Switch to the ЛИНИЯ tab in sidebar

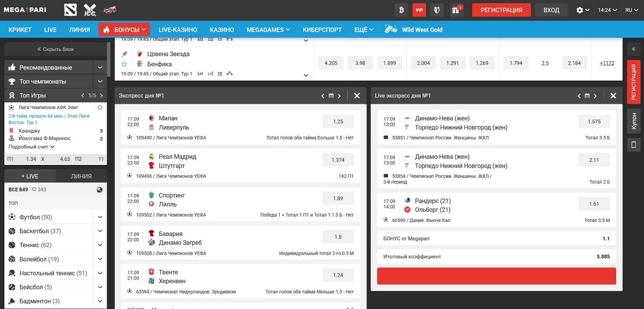[81, 176]
